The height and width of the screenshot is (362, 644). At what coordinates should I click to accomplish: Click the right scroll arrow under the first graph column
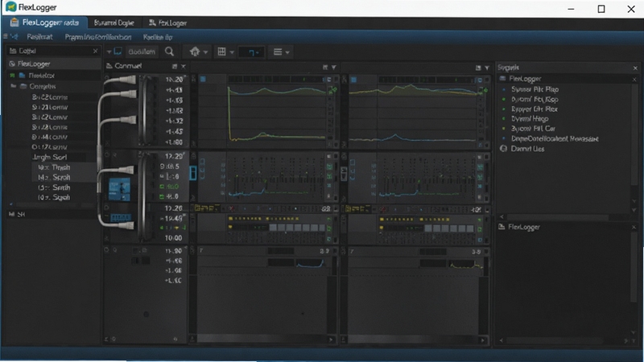pyautogui.click(x=331, y=339)
